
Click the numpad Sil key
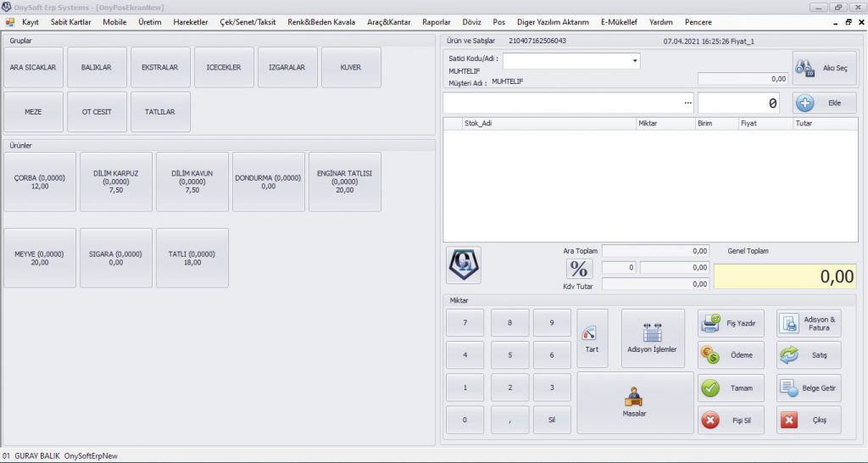pos(552,420)
